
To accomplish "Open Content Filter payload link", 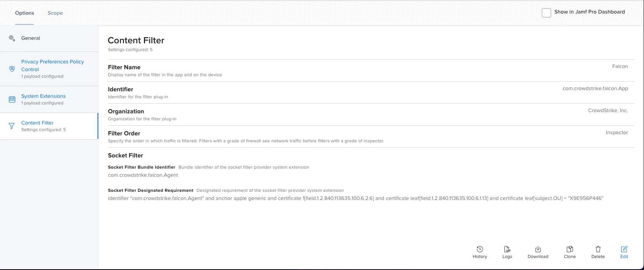I will pos(38,123).
